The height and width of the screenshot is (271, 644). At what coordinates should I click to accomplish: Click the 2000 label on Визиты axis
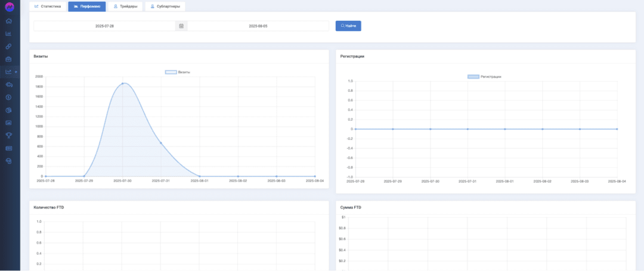pyautogui.click(x=39, y=77)
